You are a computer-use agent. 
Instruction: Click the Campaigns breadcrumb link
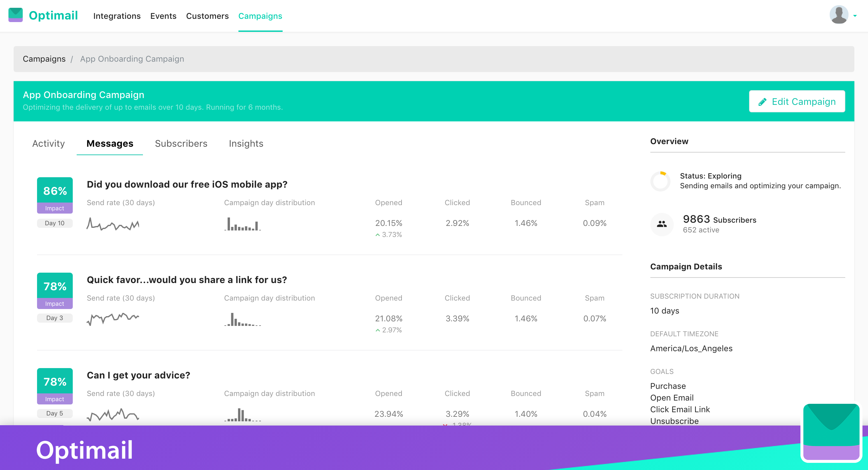44,59
